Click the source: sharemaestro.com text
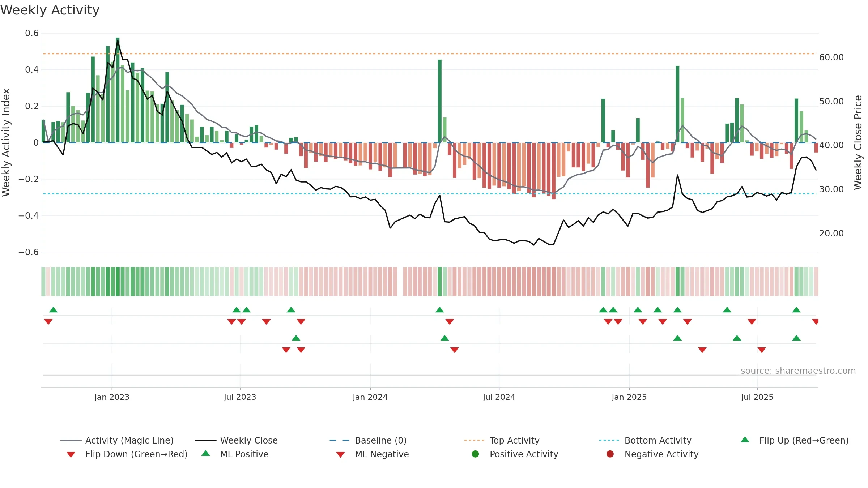 coord(798,371)
